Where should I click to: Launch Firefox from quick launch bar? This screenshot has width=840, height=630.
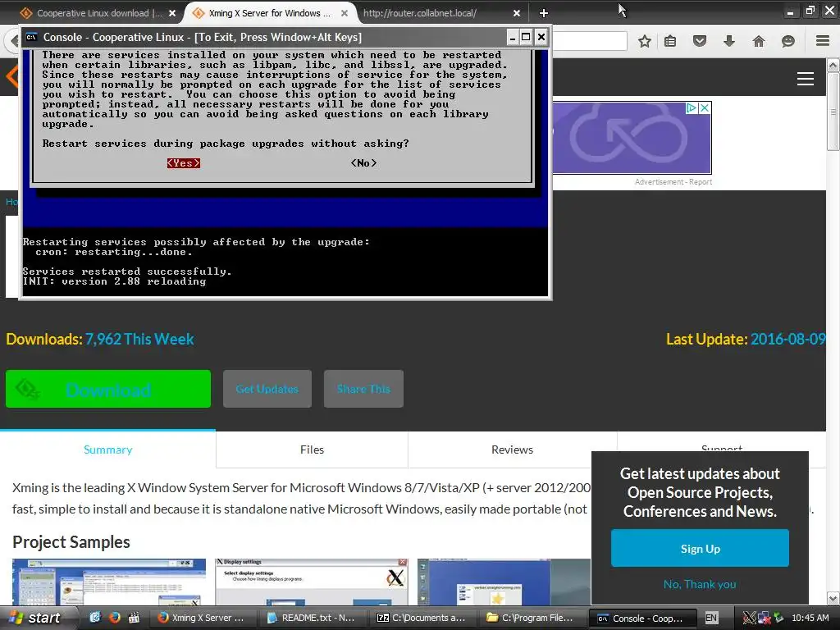115,617
